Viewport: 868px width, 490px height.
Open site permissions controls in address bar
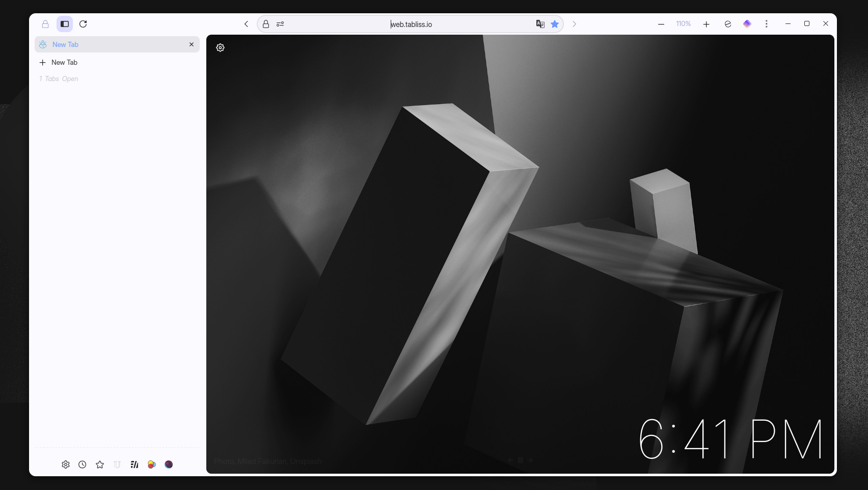[280, 24]
